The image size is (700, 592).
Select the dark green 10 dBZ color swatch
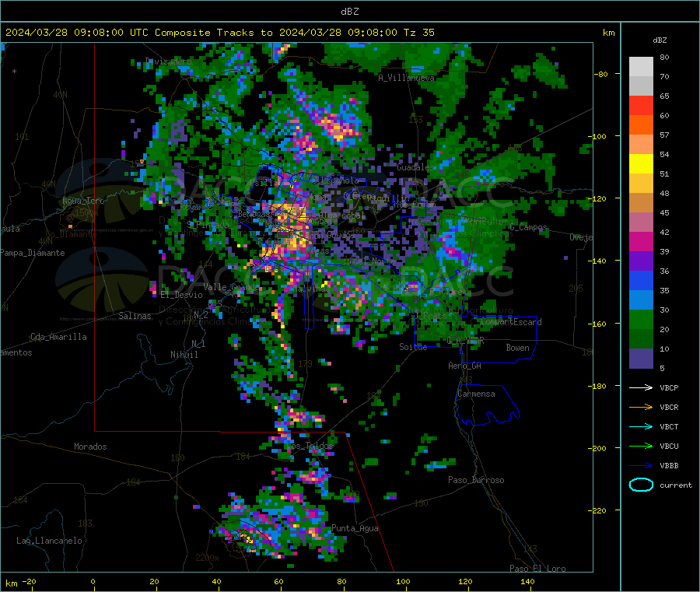(641, 339)
